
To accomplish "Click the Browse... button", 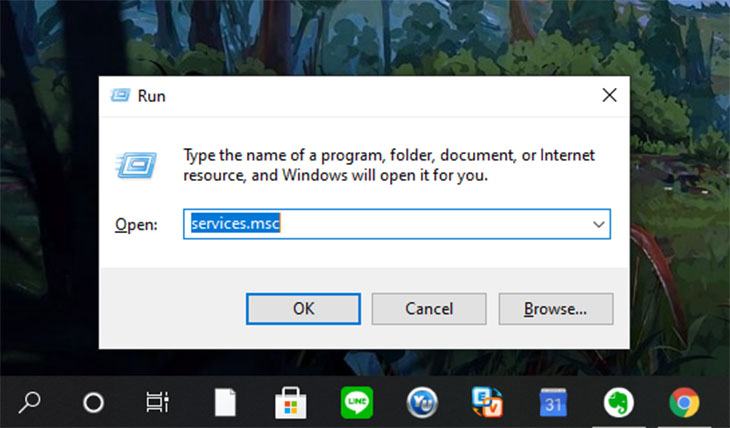I will [x=556, y=309].
